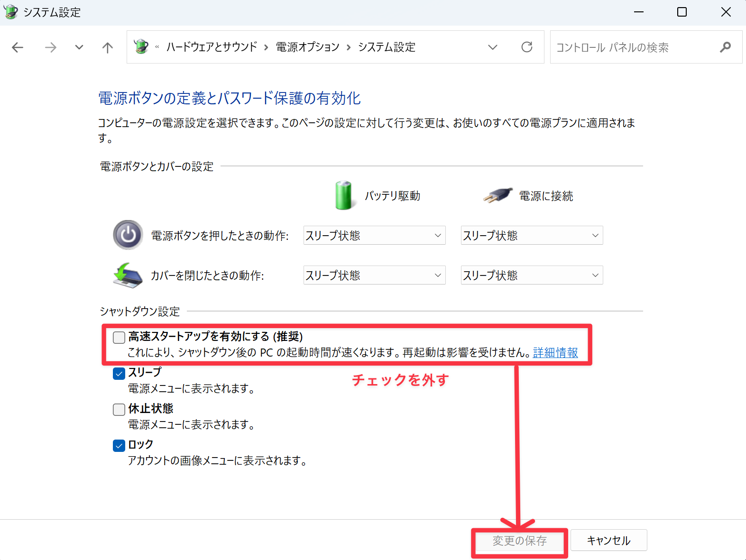The width and height of the screenshot is (746, 560).
Task: Click the Up one level arrow
Action: click(108, 47)
